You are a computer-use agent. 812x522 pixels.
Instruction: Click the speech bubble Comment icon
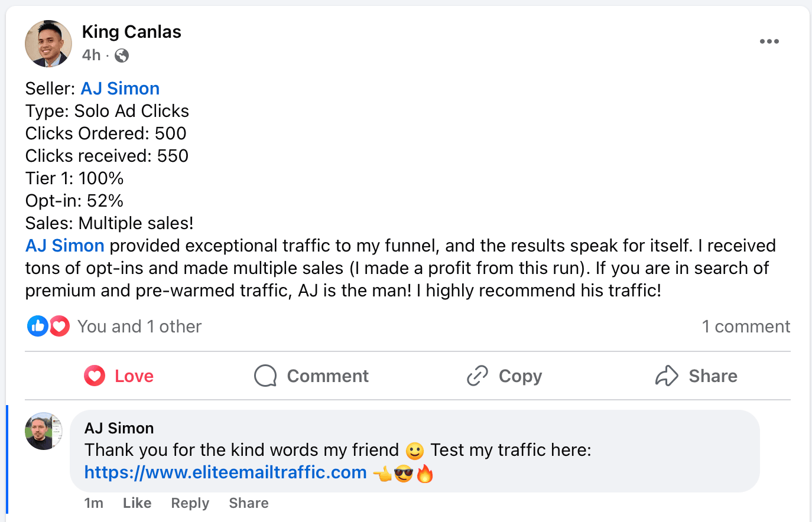pos(265,376)
